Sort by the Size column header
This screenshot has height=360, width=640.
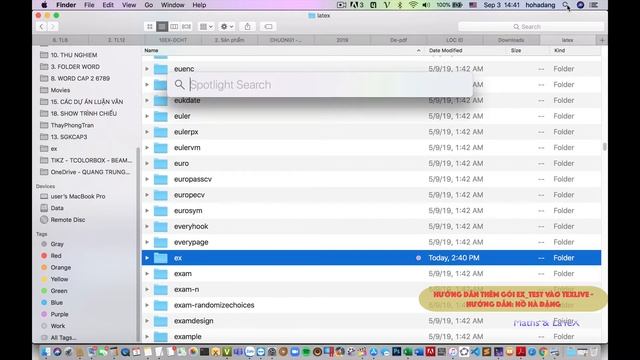[x=516, y=50]
